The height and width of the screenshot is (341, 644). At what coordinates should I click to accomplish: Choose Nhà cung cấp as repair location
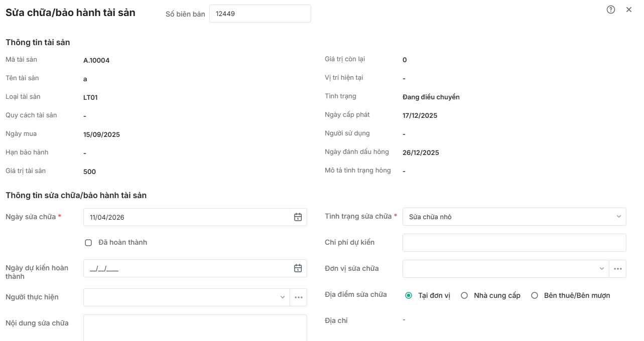tap(464, 296)
